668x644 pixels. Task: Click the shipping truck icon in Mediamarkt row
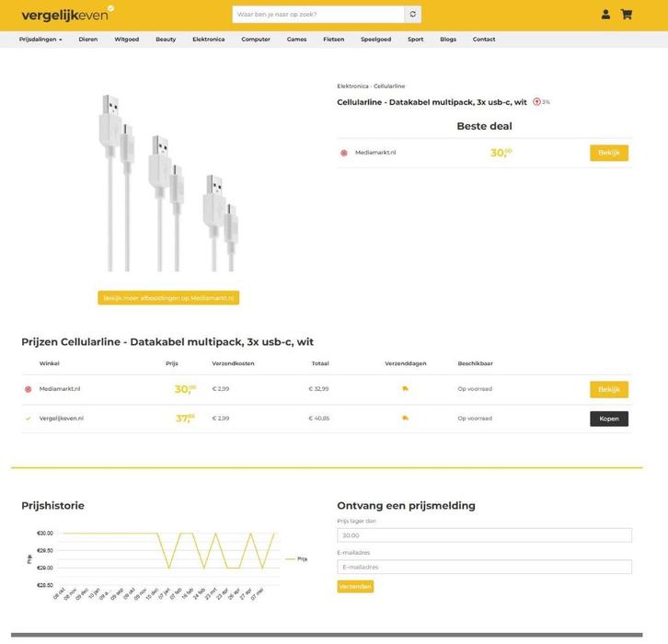(405, 388)
